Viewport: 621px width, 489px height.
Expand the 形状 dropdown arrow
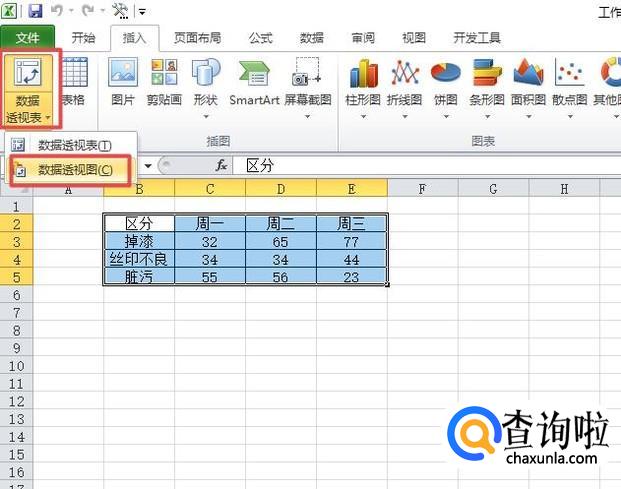(206, 116)
